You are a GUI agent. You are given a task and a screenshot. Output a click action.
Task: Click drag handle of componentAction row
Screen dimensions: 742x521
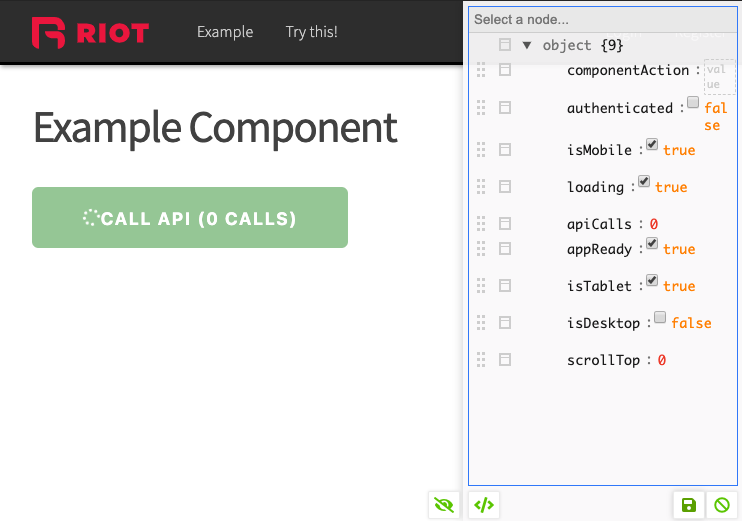pos(481,70)
